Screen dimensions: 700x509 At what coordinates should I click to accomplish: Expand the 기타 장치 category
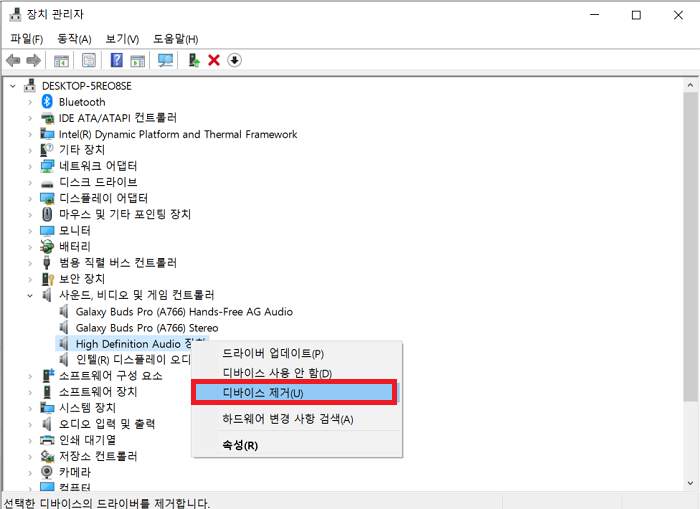(30, 150)
